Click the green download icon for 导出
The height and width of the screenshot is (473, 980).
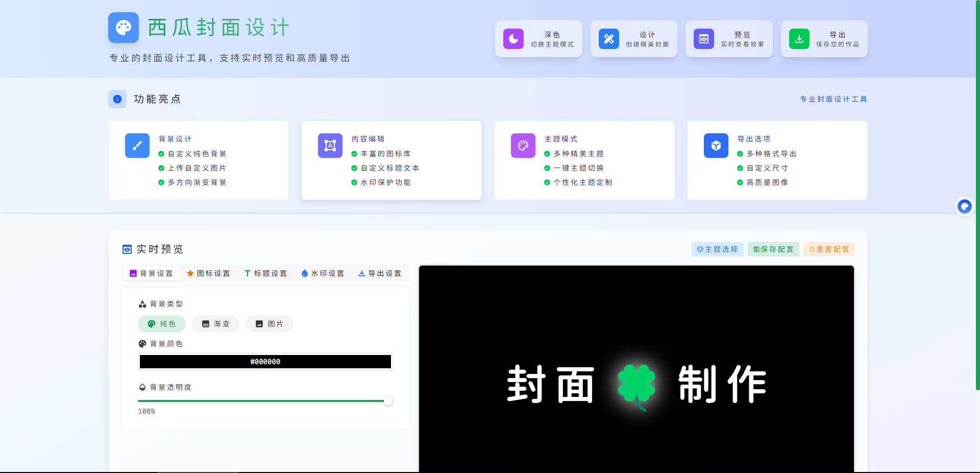[799, 39]
